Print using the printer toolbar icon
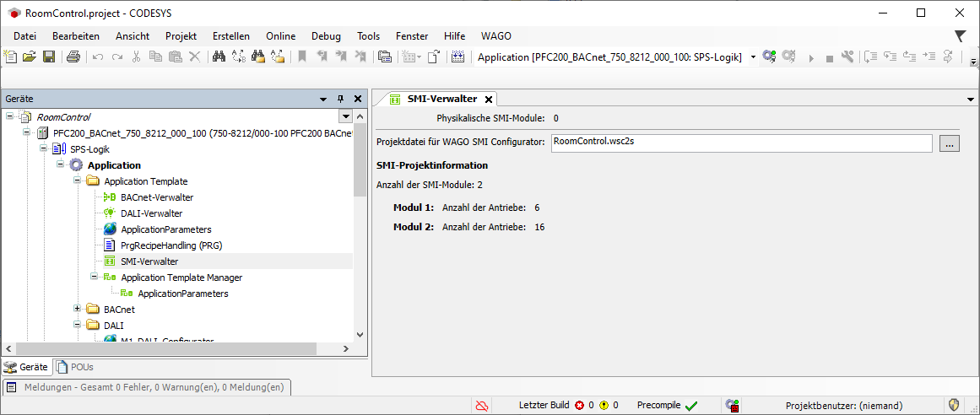 tap(73, 57)
